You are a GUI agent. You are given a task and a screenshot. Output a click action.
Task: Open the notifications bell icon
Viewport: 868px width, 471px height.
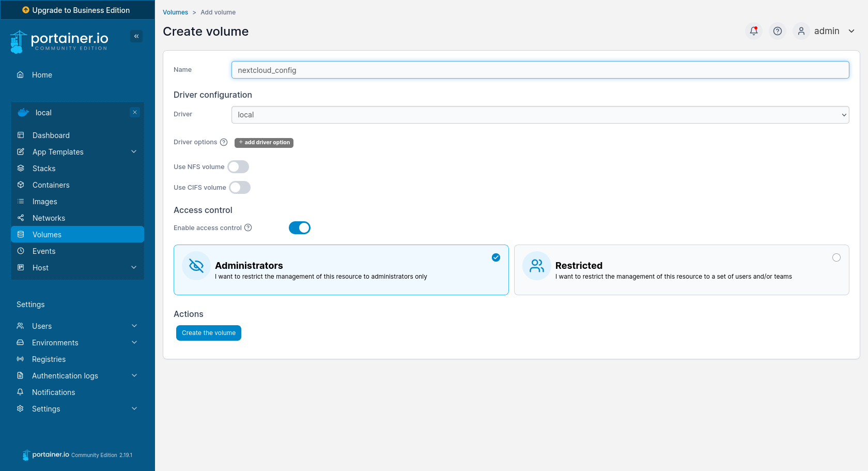(x=754, y=31)
